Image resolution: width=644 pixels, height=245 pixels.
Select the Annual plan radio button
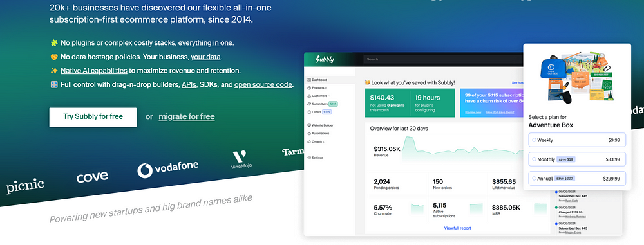point(534,179)
